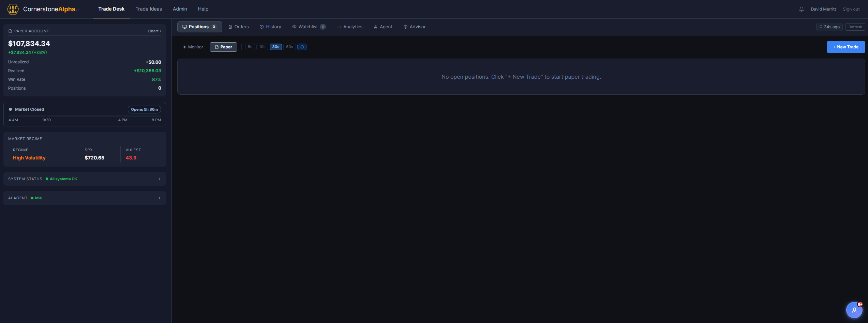
Task: Click the High Volatility regime label
Action: 29,158
